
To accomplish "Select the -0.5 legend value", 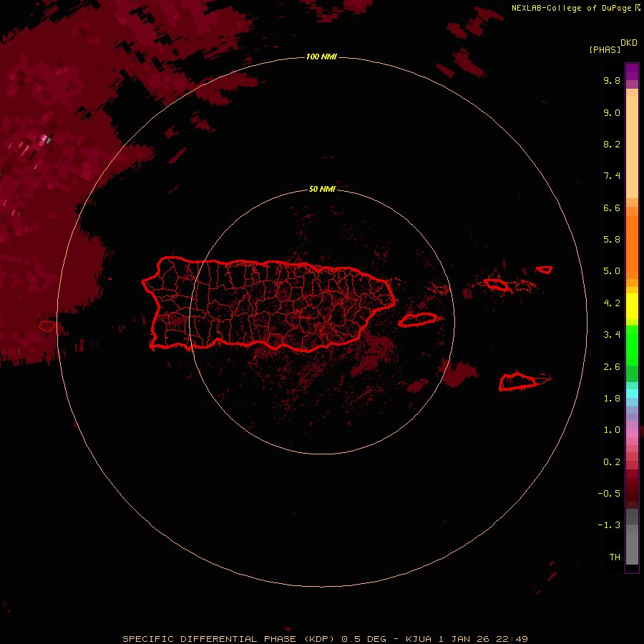I will [609, 494].
